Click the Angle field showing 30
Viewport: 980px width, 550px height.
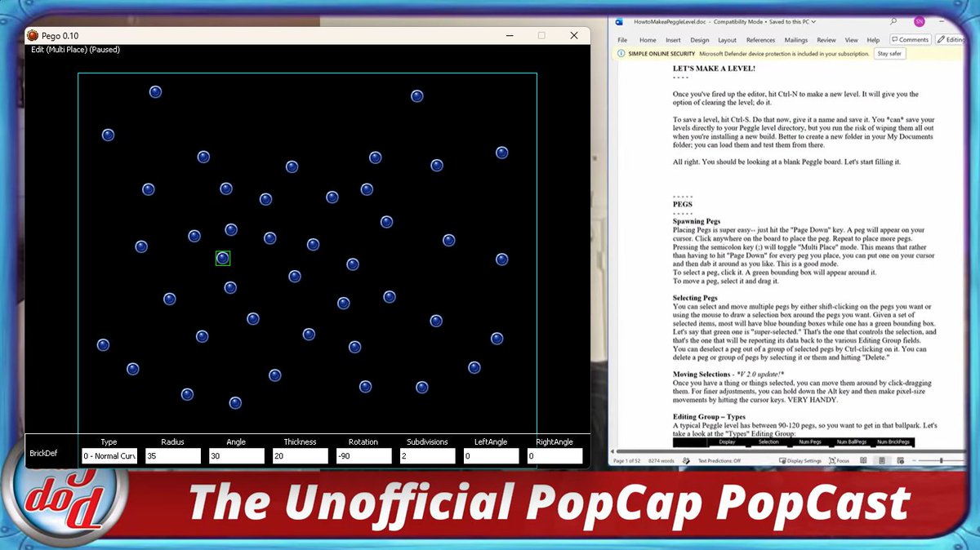(237, 456)
